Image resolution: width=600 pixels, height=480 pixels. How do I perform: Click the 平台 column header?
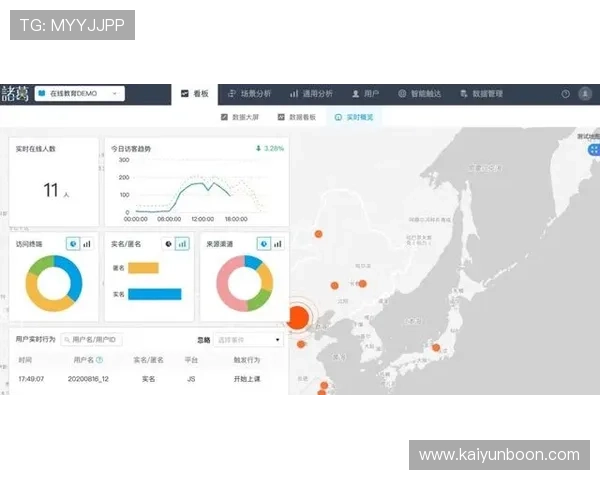(191, 360)
